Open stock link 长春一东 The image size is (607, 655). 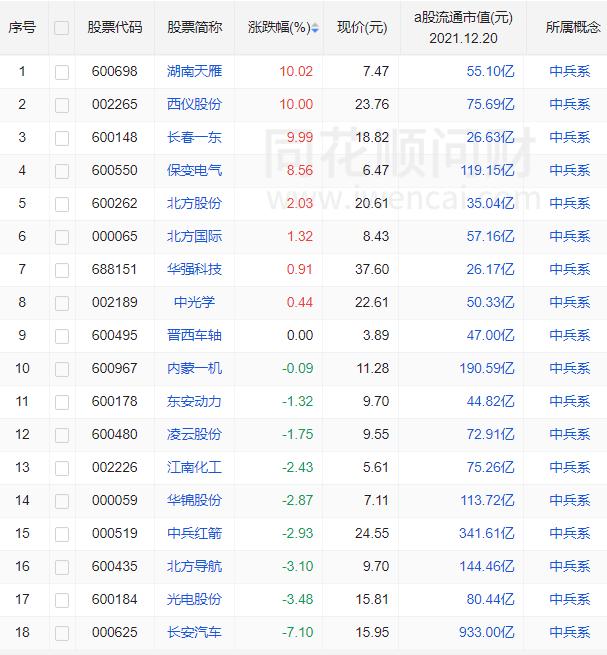click(x=194, y=137)
